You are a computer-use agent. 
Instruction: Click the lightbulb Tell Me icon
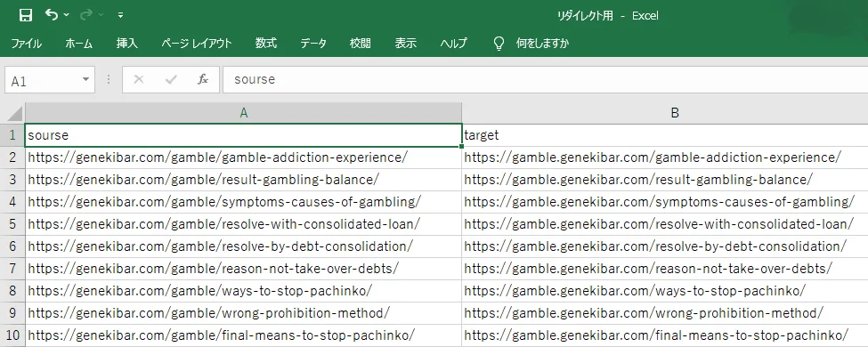pyautogui.click(x=499, y=44)
